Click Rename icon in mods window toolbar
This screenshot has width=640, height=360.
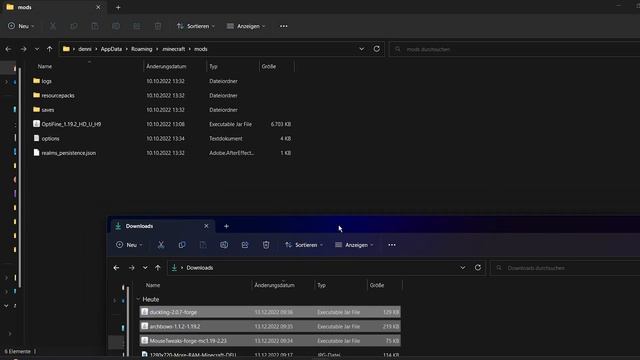(116, 26)
